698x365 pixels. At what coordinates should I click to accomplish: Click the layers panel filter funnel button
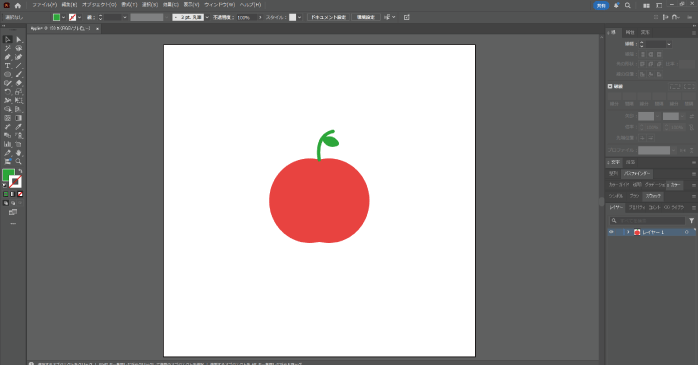pyautogui.click(x=691, y=220)
